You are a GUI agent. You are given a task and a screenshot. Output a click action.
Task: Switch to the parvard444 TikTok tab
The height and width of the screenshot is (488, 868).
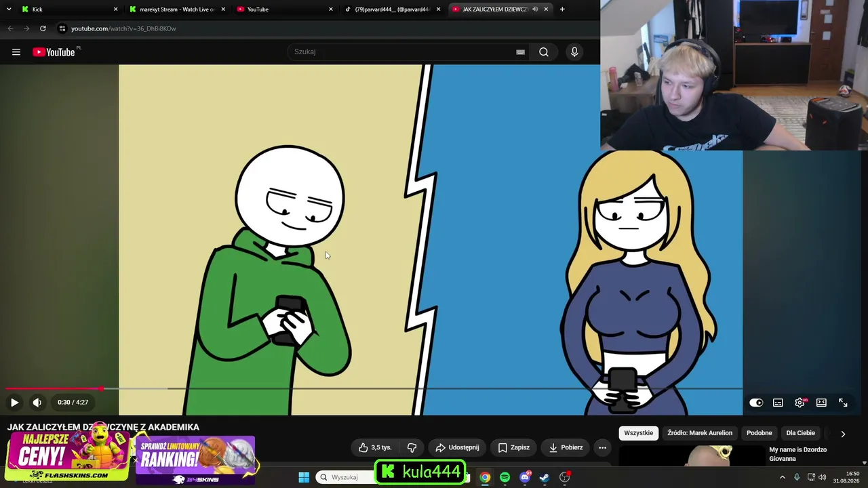[393, 9]
